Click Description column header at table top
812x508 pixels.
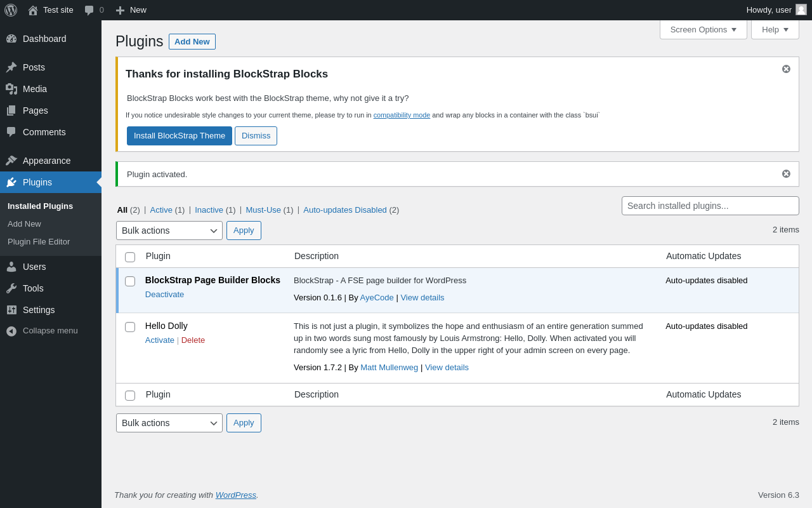tap(317, 257)
